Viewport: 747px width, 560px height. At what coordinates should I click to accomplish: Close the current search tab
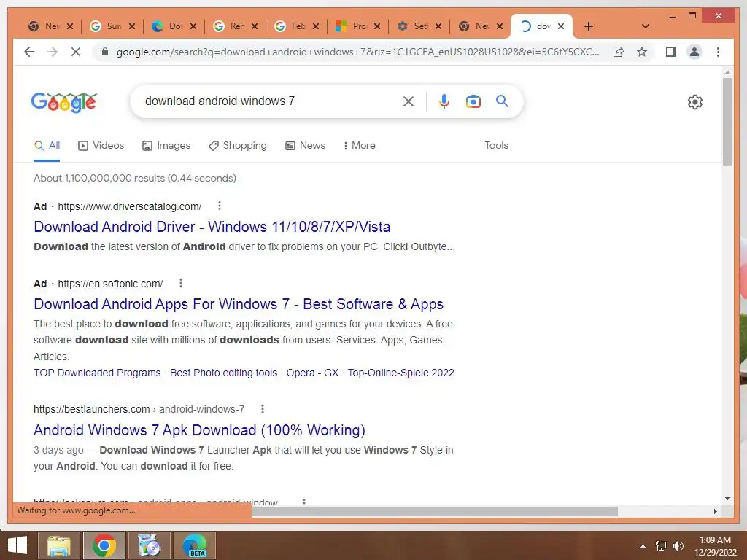[561, 26]
